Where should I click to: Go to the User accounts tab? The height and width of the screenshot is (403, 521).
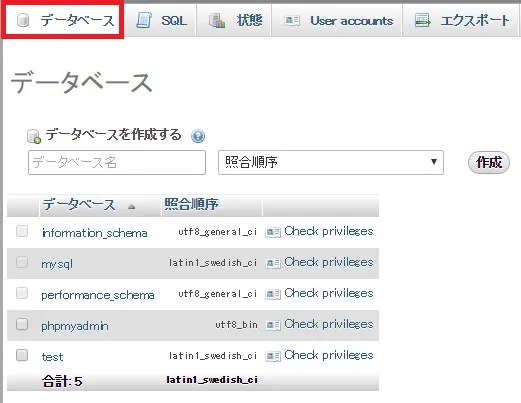point(337,21)
